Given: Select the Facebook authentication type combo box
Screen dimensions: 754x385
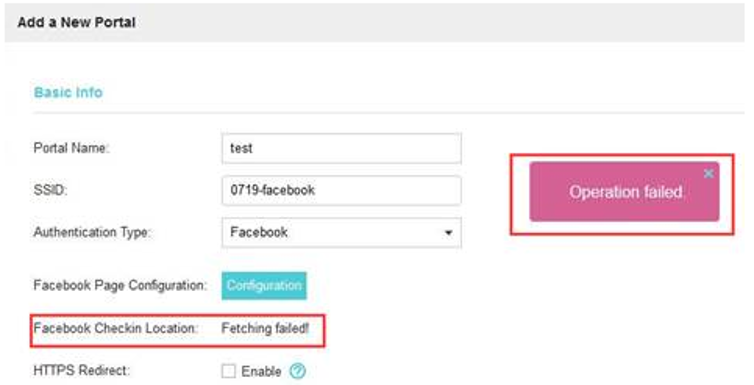Looking at the screenshot, I should (x=341, y=233).
